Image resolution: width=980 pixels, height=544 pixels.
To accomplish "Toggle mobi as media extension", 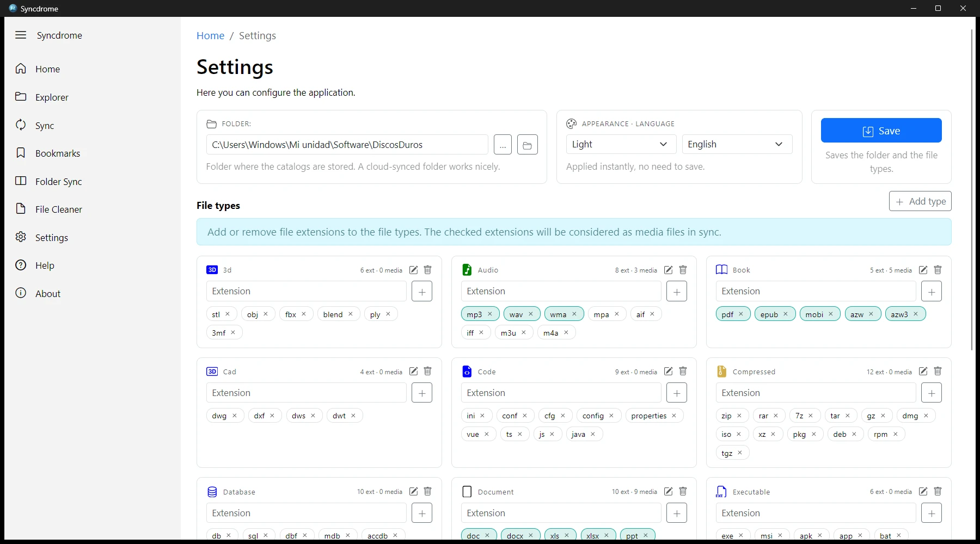I will pyautogui.click(x=814, y=314).
